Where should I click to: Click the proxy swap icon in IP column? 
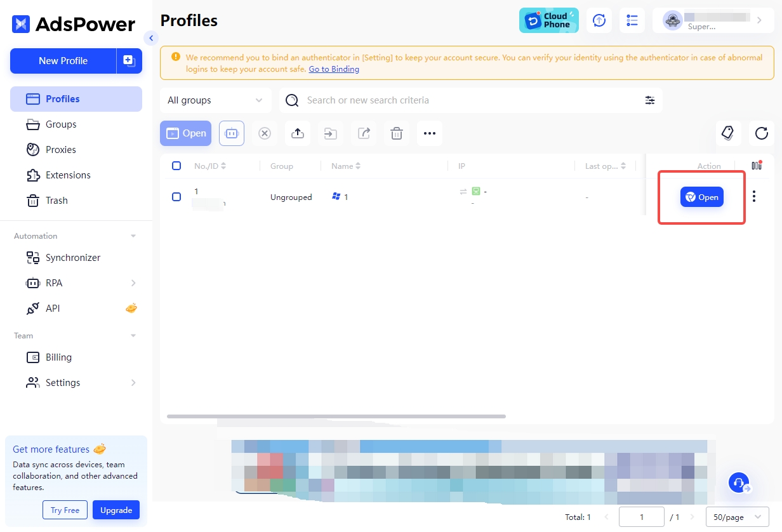[463, 191]
